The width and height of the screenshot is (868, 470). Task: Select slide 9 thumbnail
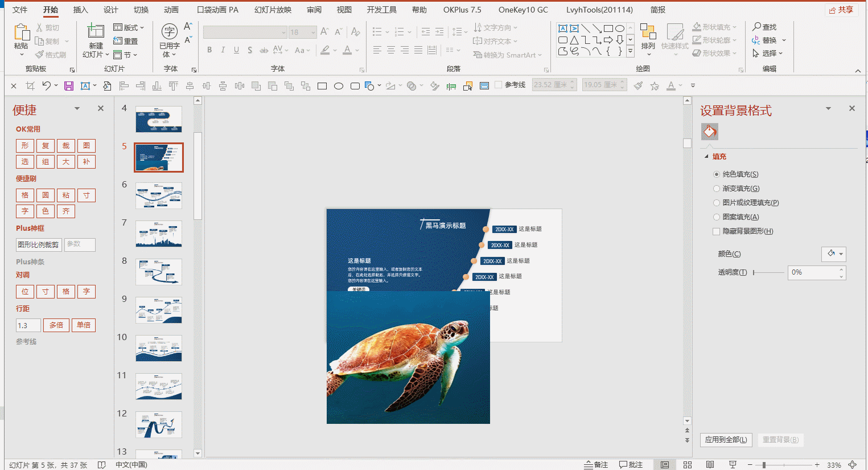pos(159,310)
